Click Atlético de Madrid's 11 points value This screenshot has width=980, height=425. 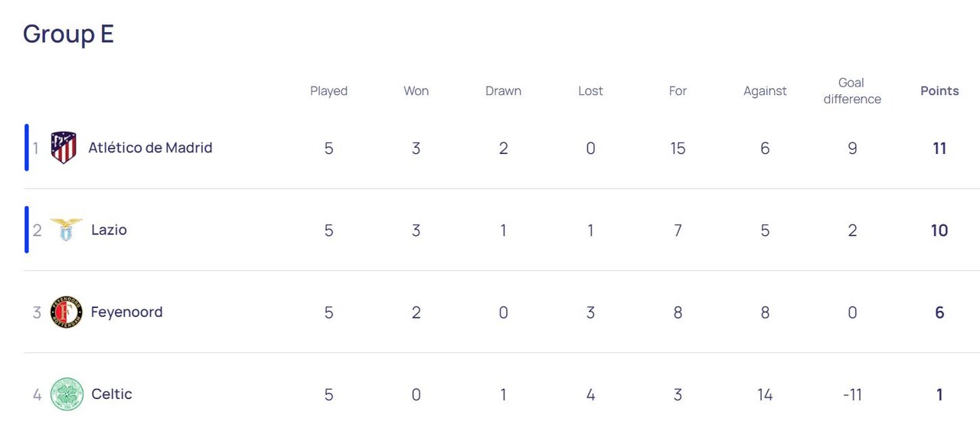coord(939,149)
